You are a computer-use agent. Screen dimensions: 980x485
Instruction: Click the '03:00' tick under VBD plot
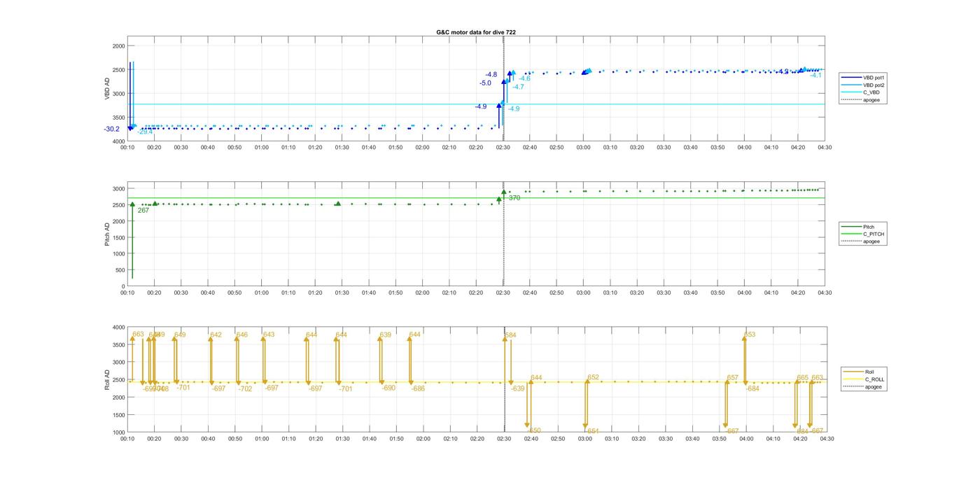[x=583, y=147]
